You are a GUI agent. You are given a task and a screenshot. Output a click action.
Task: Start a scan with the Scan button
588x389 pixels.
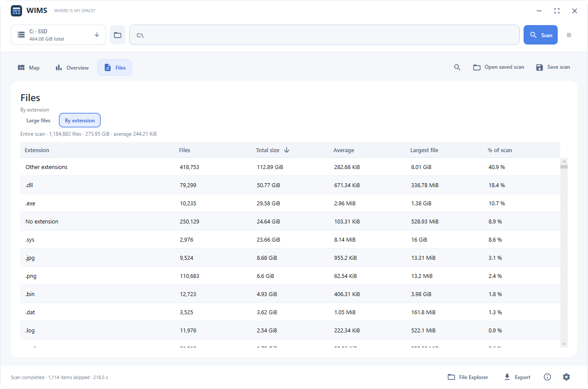[x=540, y=35]
